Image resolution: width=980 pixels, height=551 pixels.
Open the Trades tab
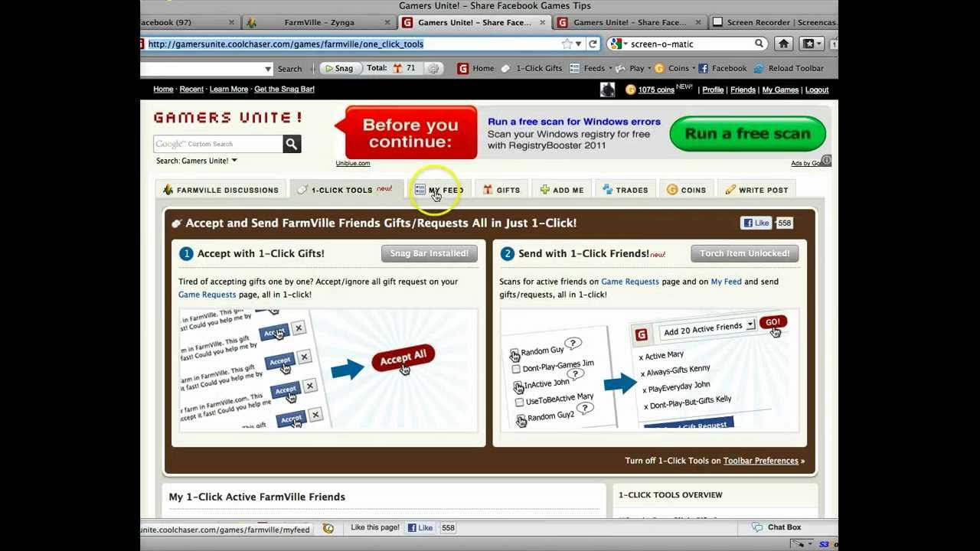pos(626,190)
